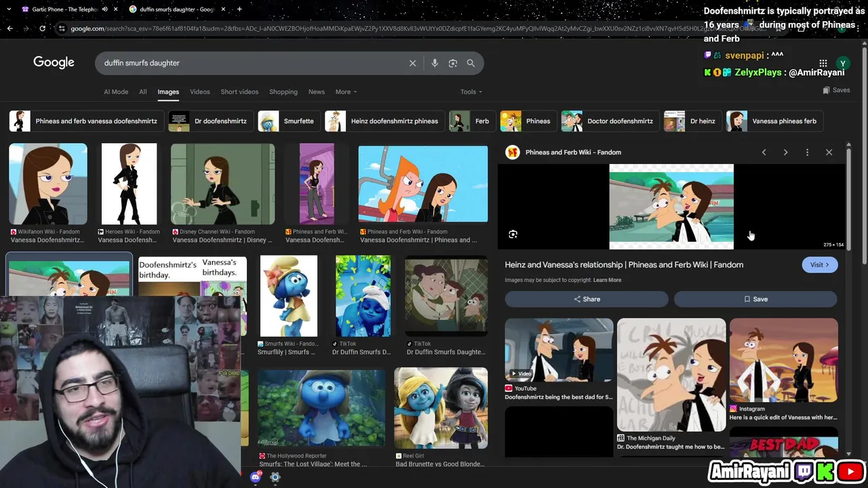Search inside image with lens icon

(x=513, y=235)
